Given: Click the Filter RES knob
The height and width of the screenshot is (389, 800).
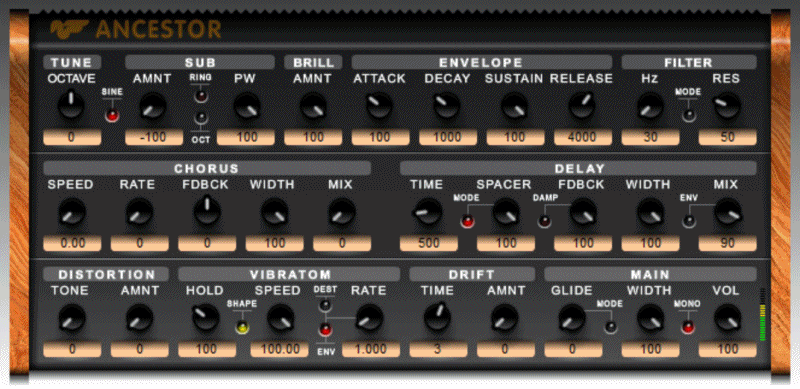Looking at the screenshot, I should pos(727,106).
